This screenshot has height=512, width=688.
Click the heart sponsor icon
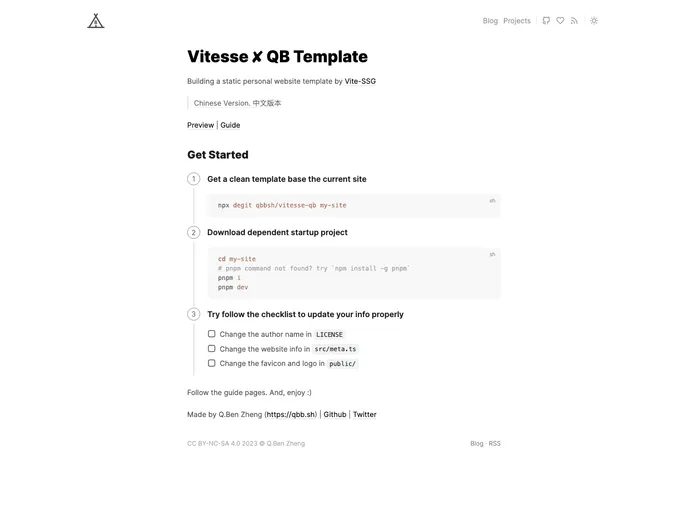pos(560,20)
